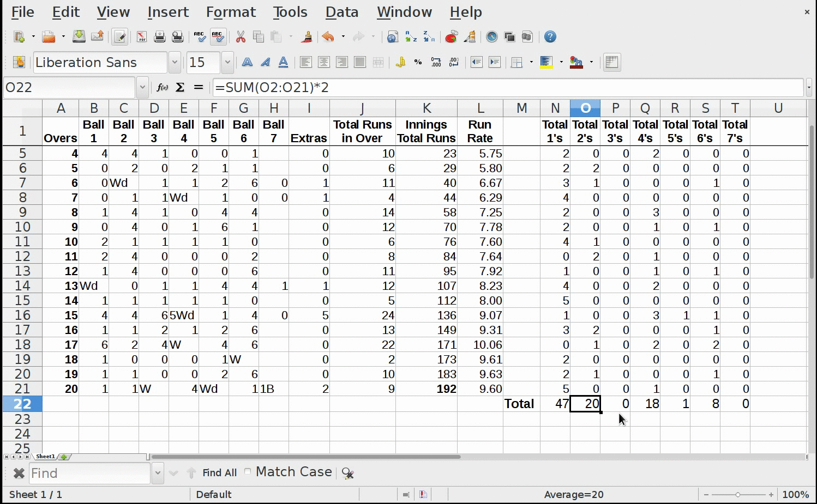817x504 pixels.
Task: Open the Chart insert tool
Action: tap(451, 37)
